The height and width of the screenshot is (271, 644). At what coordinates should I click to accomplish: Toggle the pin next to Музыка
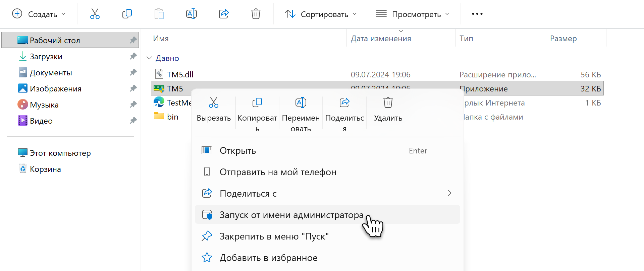click(x=133, y=105)
